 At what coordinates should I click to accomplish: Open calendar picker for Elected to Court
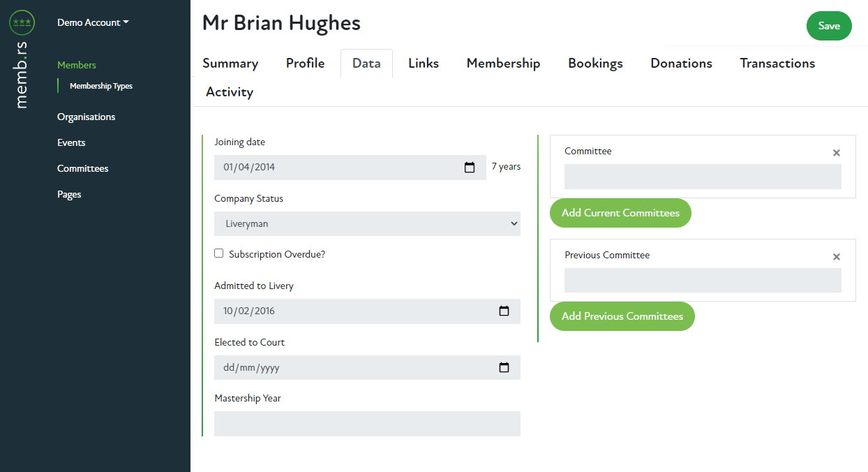click(x=504, y=368)
